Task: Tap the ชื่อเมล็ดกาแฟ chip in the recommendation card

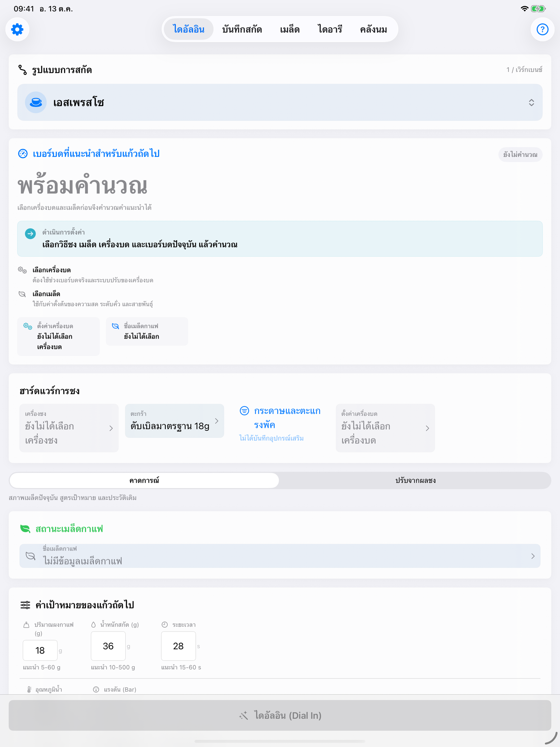Action: (x=147, y=331)
